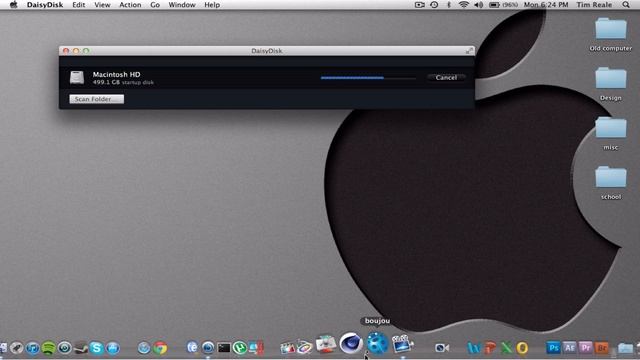Viewport: 640px width, 360px height.
Task: Select the Macintosh HD disk name
Action: pyautogui.click(x=116, y=74)
